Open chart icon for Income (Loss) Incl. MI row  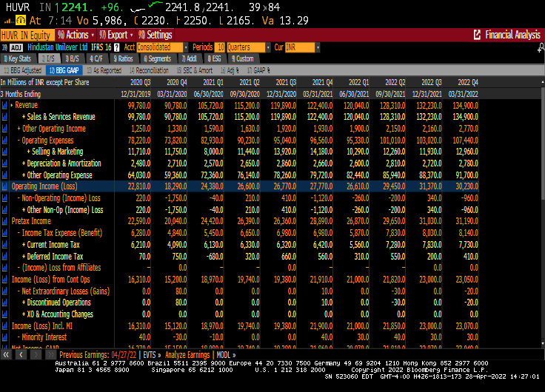tap(4, 326)
